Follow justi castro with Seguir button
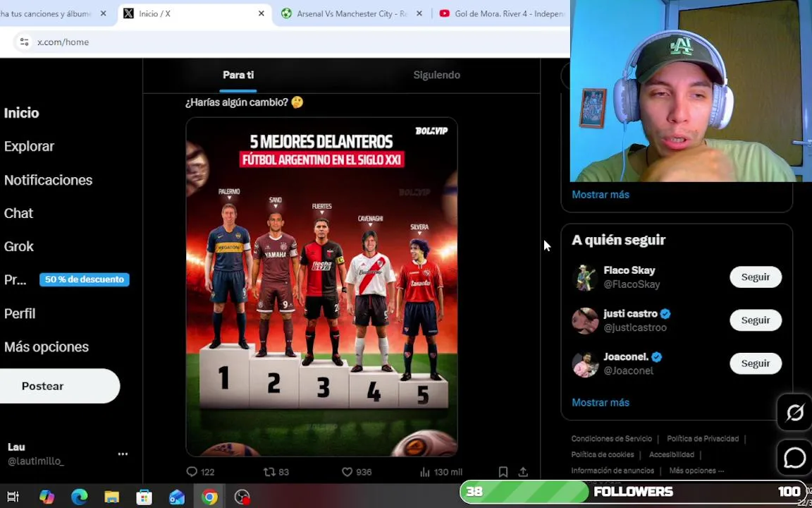812x508 pixels. (756, 320)
